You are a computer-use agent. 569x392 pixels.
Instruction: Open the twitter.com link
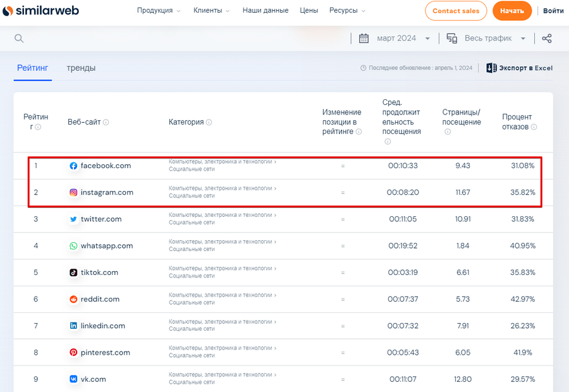[x=101, y=219]
